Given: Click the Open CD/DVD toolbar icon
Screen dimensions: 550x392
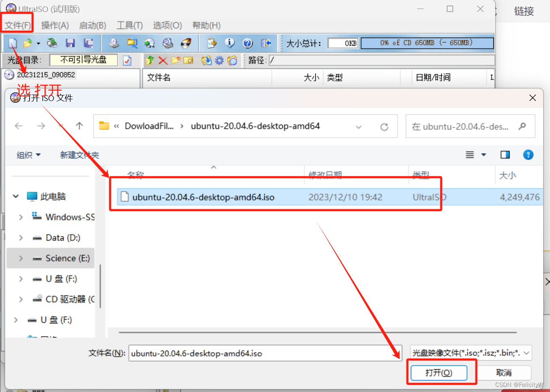Looking at the screenshot, I should 52,43.
